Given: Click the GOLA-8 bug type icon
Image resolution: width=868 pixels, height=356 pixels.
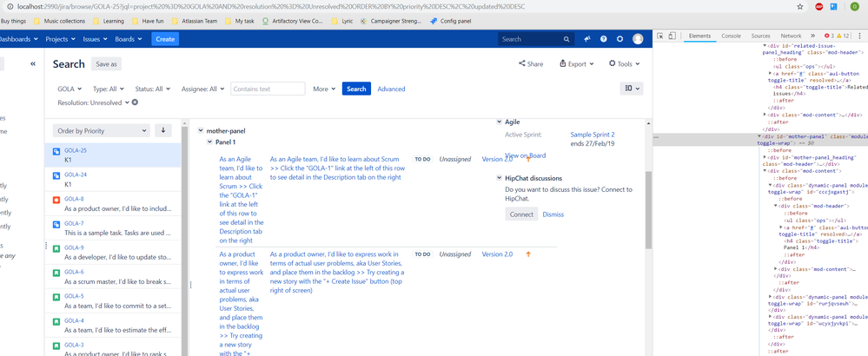Looking at the screenshot, I should pyautogui.click(x=56, y=200).
